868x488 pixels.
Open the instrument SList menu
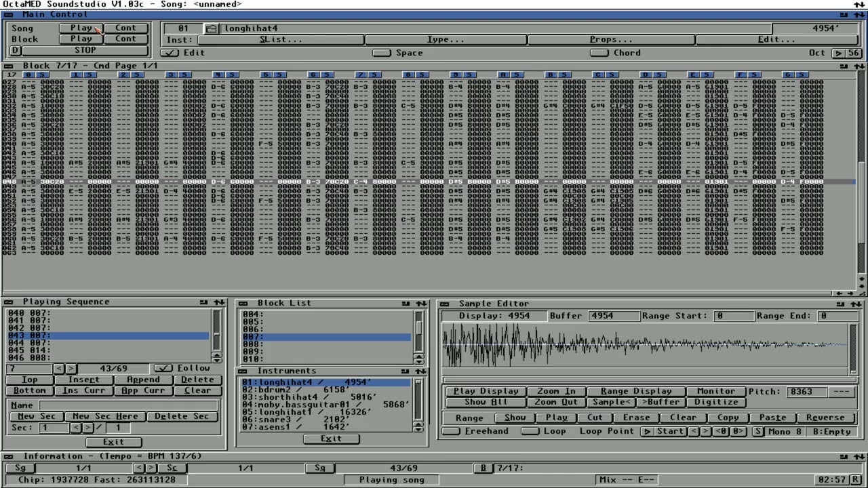280,40
